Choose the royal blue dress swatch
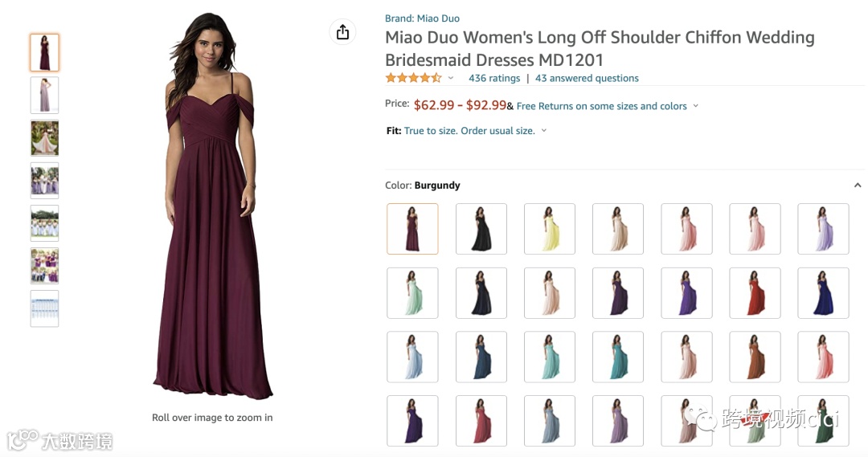Image resolution: width=868 pixels, height=457 pixels. [x=824, y=293]
